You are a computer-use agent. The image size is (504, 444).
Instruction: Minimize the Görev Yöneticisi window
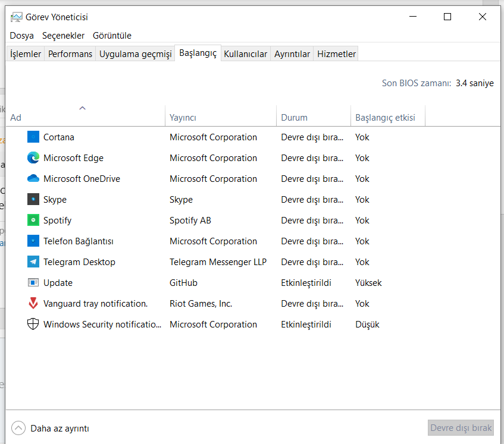point(413,17)
